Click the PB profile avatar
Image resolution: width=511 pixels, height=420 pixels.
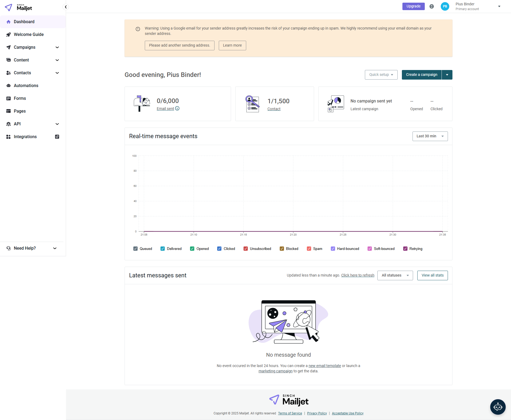pyautogui.click(x=445, y=6)
